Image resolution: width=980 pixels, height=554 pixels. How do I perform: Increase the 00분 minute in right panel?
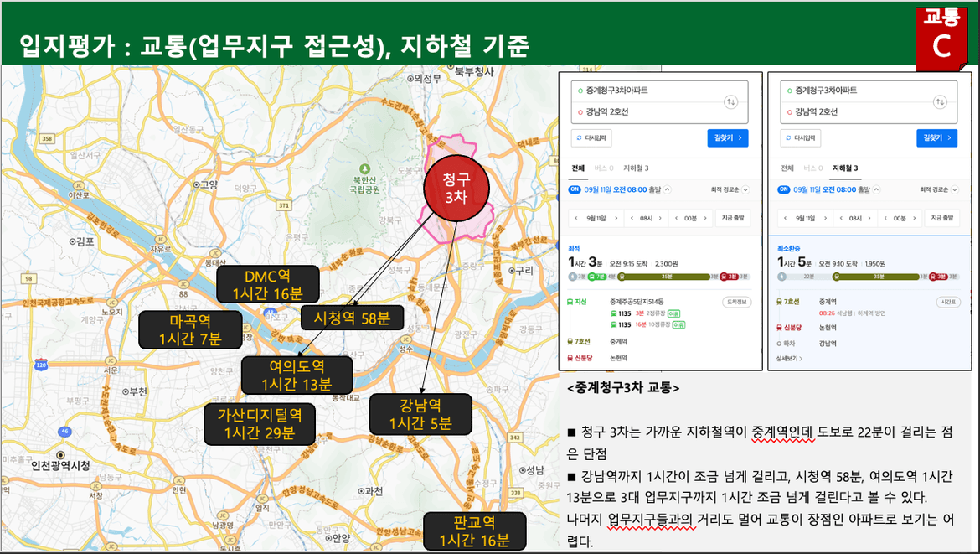pyautogui.click(x=915, y=218)
